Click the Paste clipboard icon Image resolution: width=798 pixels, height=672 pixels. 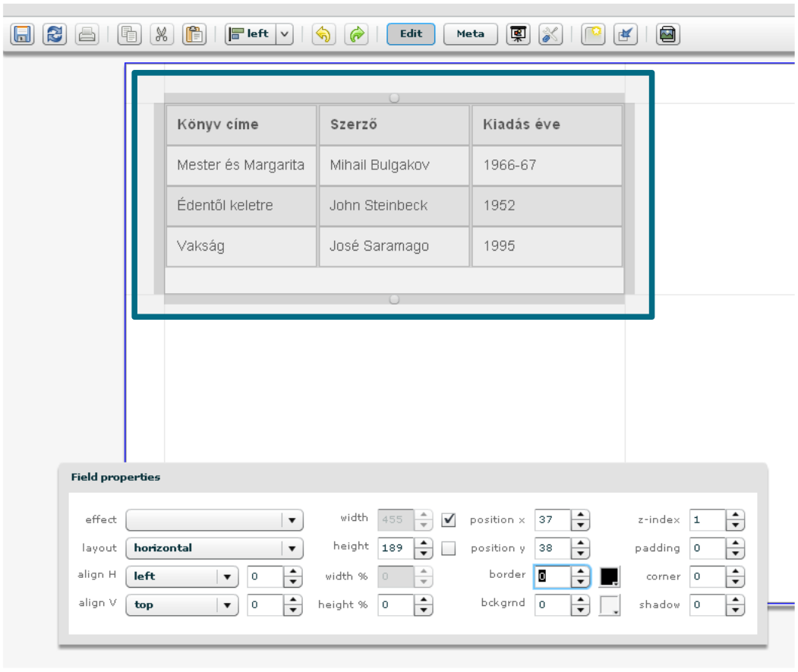194,34
